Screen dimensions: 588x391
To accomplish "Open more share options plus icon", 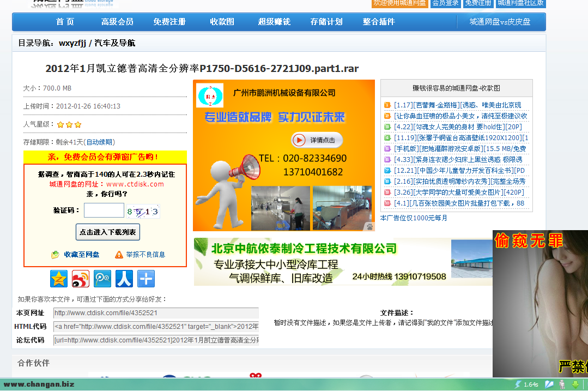I will click(146, 279).
